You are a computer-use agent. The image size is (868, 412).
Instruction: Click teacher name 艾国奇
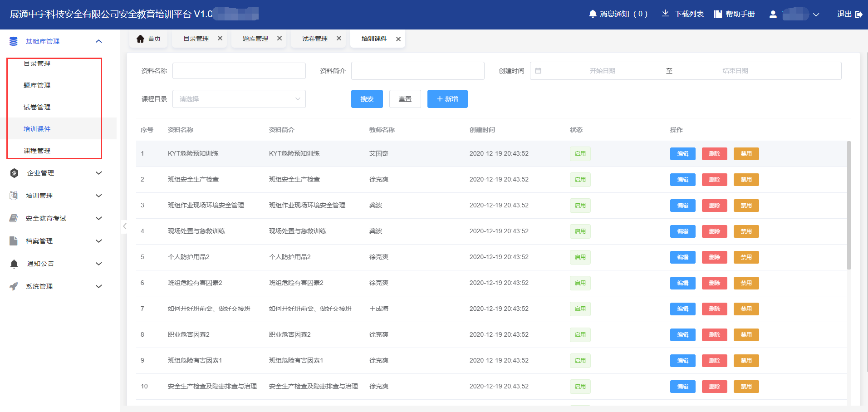tap(379, 153)
